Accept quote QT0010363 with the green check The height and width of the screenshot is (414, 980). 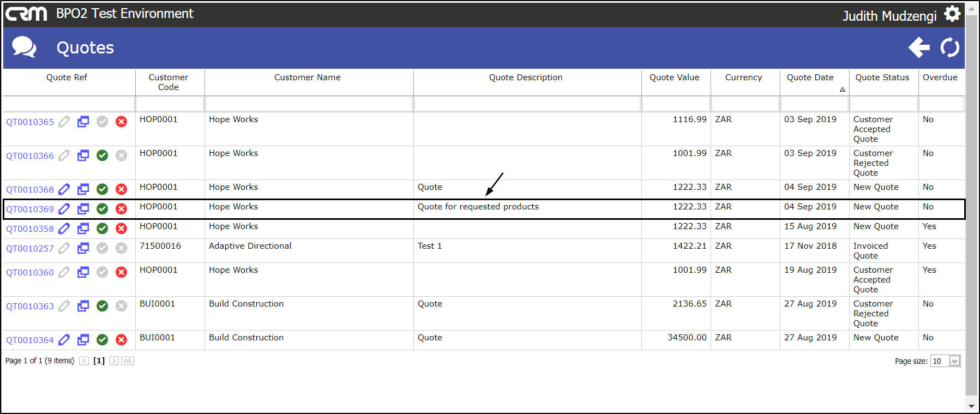pos(102,306)
